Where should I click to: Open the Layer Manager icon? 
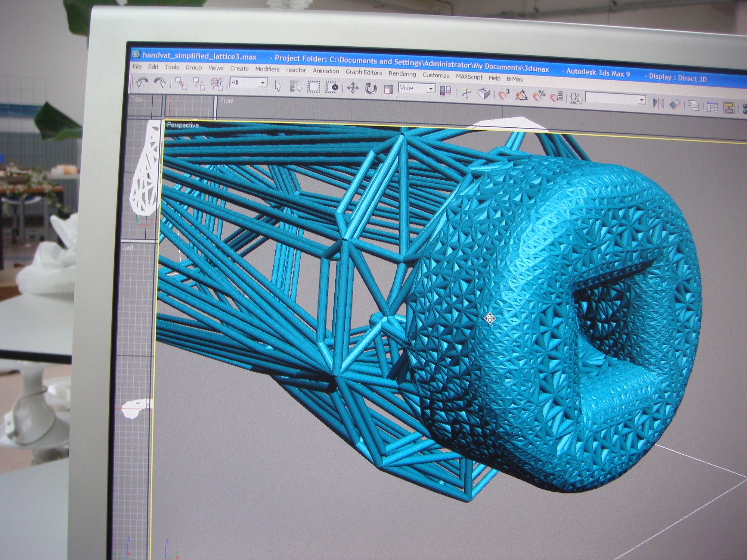(694, 106)
